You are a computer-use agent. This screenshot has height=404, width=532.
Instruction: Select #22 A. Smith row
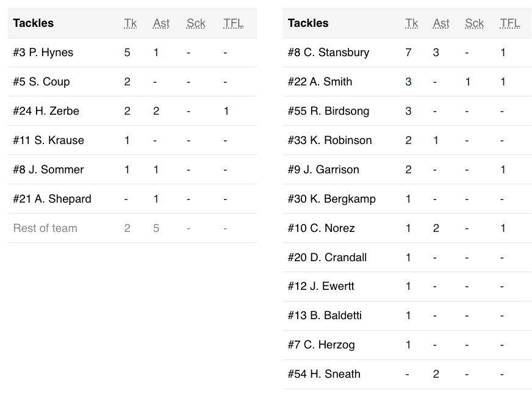(320, 82)
